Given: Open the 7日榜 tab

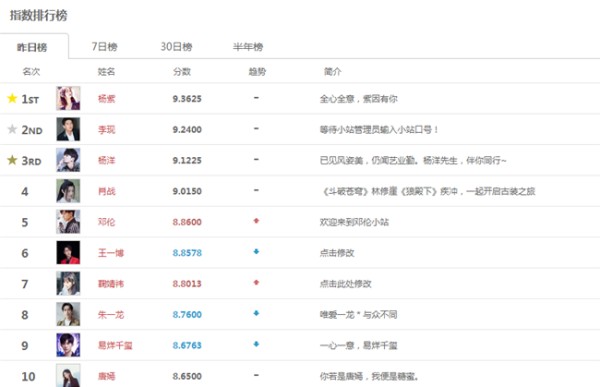Looking at the screenshot, I should click(x=104, y=47).
